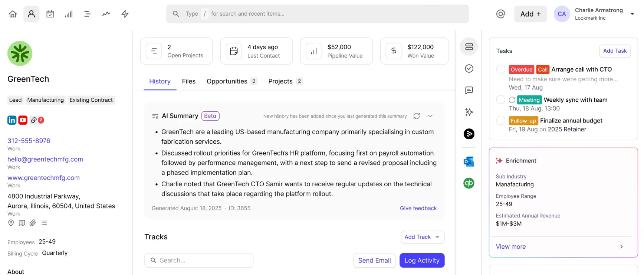
Task: Open the Outlook integration icon
Action: point(469,161)
